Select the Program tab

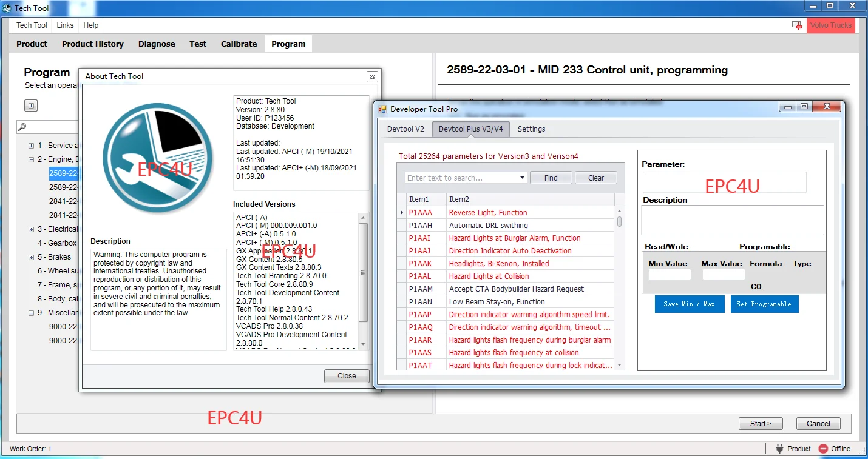pos(288,44)
